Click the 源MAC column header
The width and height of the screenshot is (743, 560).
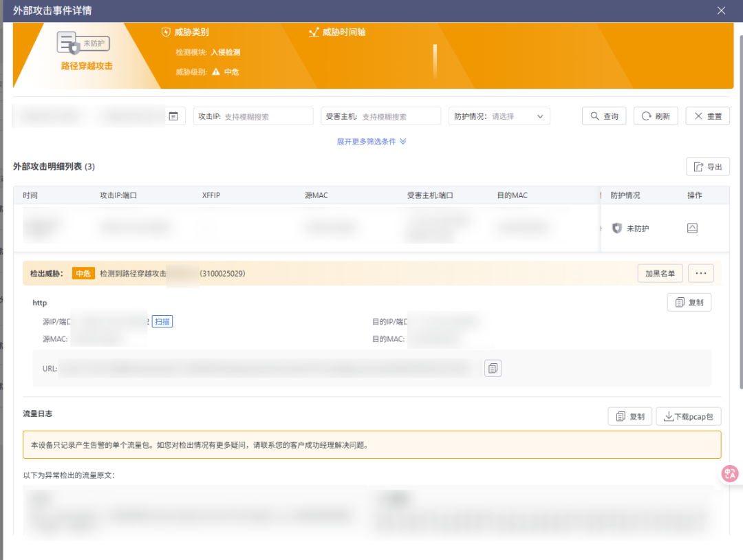point(316,195)
